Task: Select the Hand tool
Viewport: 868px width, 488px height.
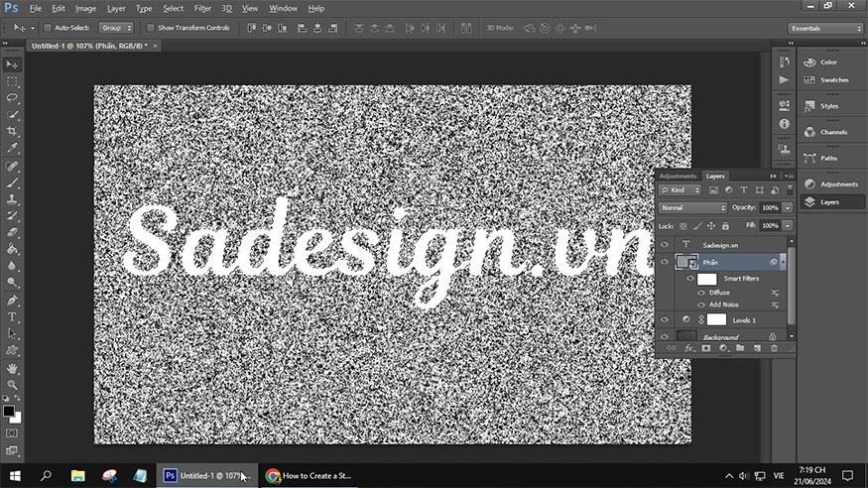Action: (x=12, y=369)
